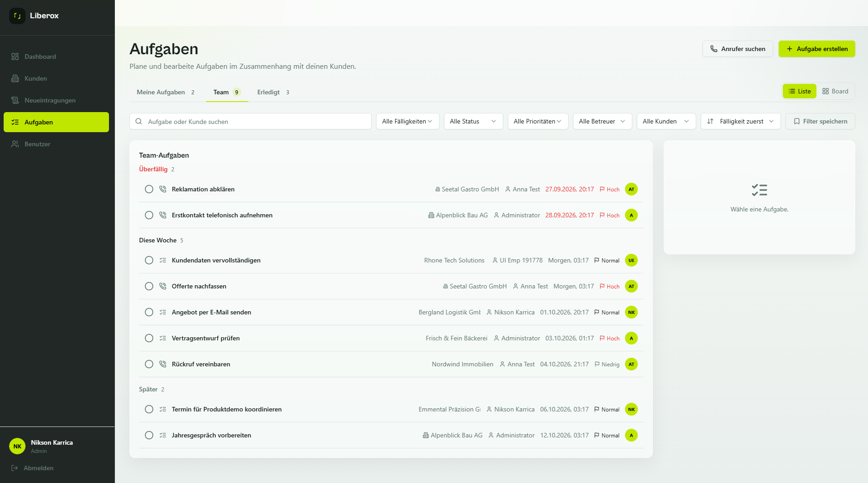Click Filter speichern button
The image size is (868, 483).
pos(820,121)
